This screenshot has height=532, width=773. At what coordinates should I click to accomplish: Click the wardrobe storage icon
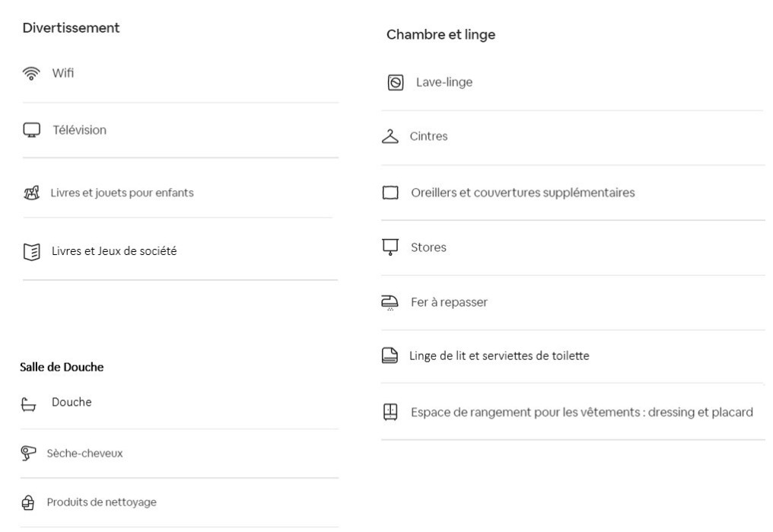click(390, 413)
